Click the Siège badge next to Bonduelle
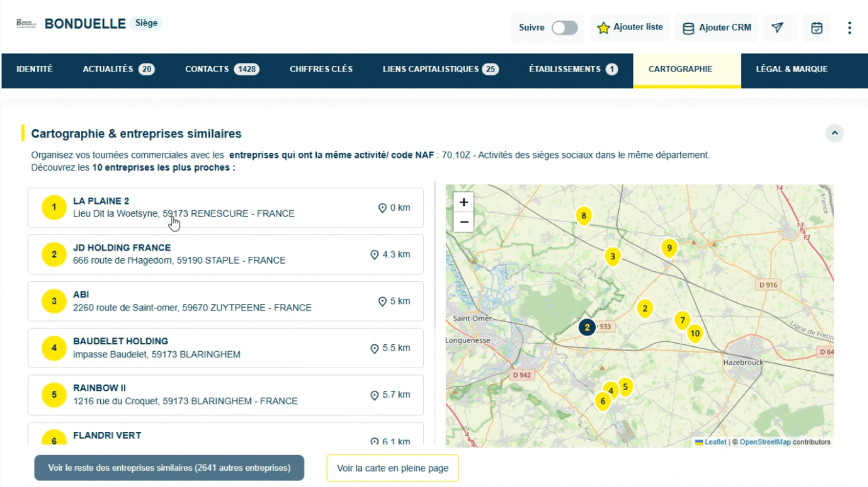The width and height of the screenshot is (868, 487). tap(146, 23)
